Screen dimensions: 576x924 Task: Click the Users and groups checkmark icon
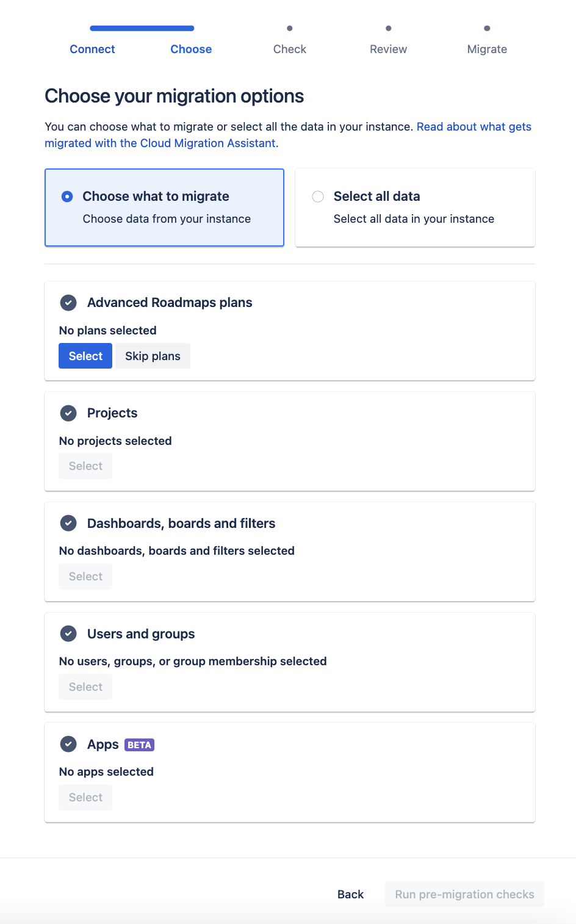pos(68,634)
